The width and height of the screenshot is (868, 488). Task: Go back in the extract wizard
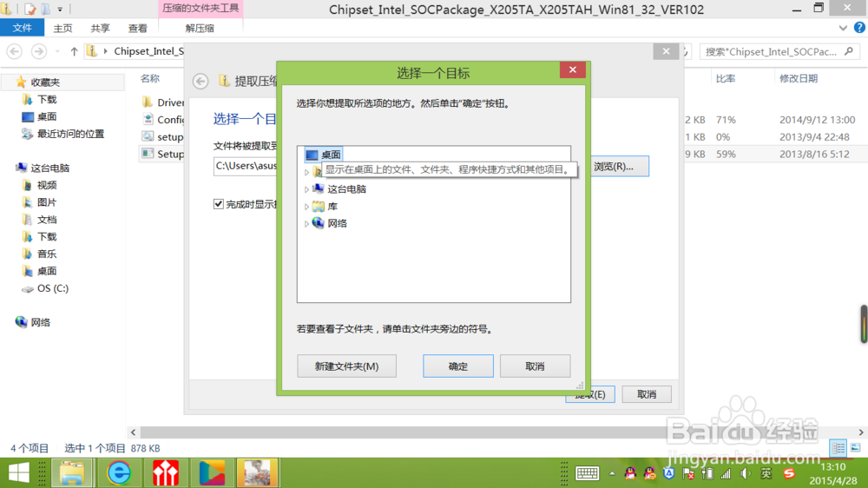[201, 82]
